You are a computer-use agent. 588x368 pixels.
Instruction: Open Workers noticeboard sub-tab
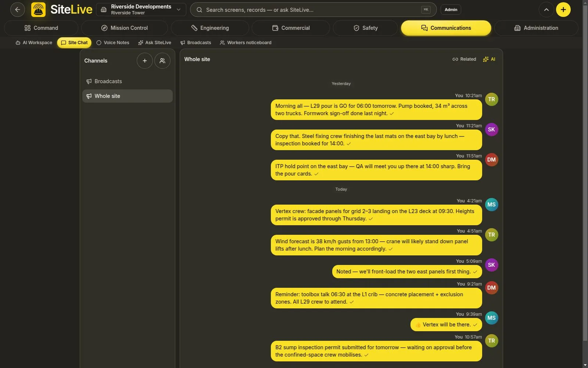[x=245, y=43]
